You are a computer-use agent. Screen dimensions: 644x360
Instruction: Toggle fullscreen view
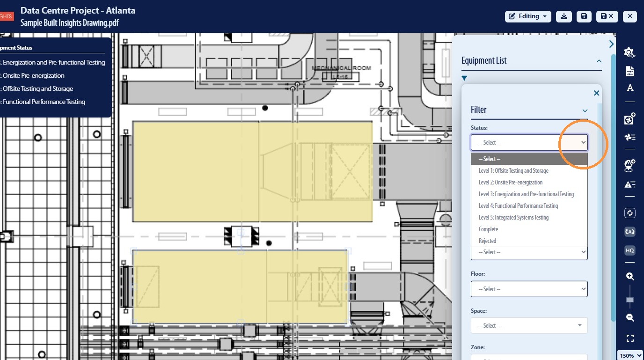pyautogui.click(x=630, y=338)
